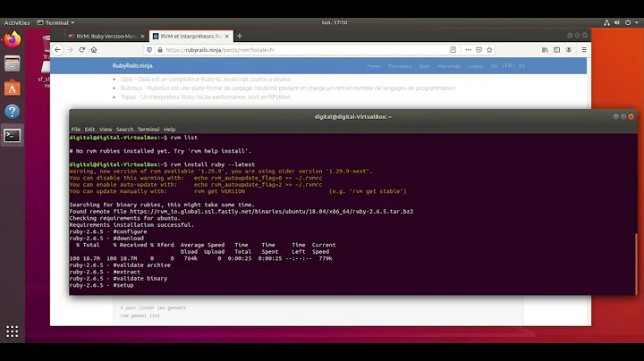Show Applications grid in dock
Viewport: 644px width, 361px height.
[12, 331]
